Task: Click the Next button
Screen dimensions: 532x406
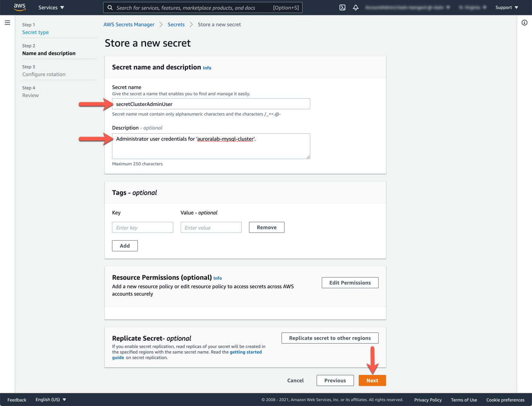Action: click(x=372, y=381)
